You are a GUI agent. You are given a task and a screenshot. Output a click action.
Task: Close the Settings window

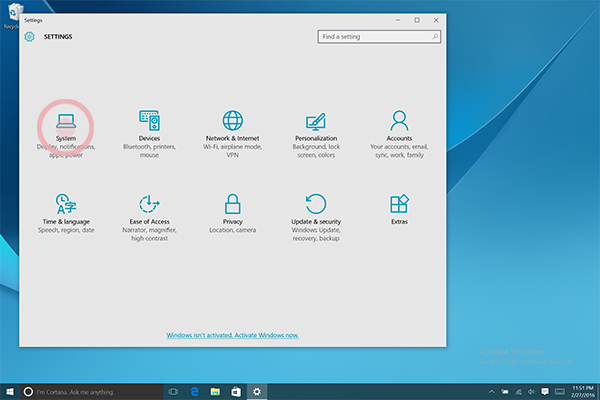pyautogui.click(x=436, y=20)
